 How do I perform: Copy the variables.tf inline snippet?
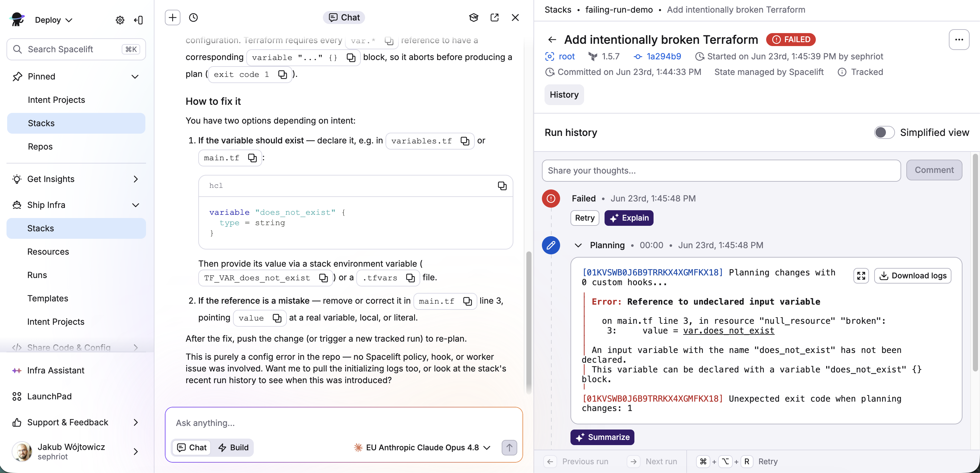click(x=465, y=141)
